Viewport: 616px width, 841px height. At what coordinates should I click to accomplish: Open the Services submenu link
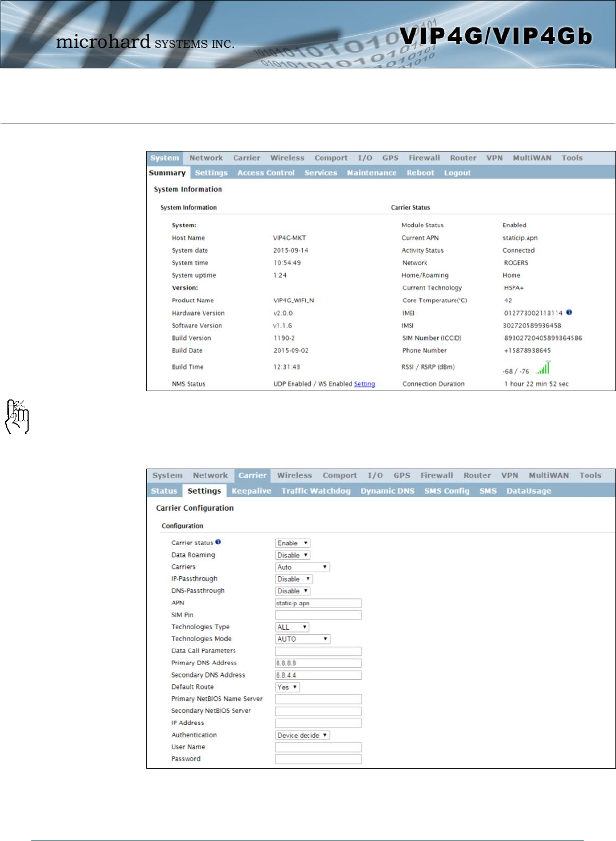[x=321, y=173]
